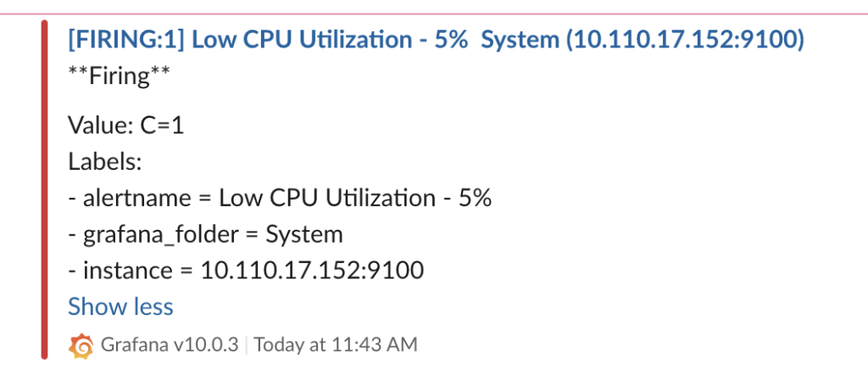Click the grafana_folder label line
This screenshot has height=376, width=868.
tap(205, 234)
